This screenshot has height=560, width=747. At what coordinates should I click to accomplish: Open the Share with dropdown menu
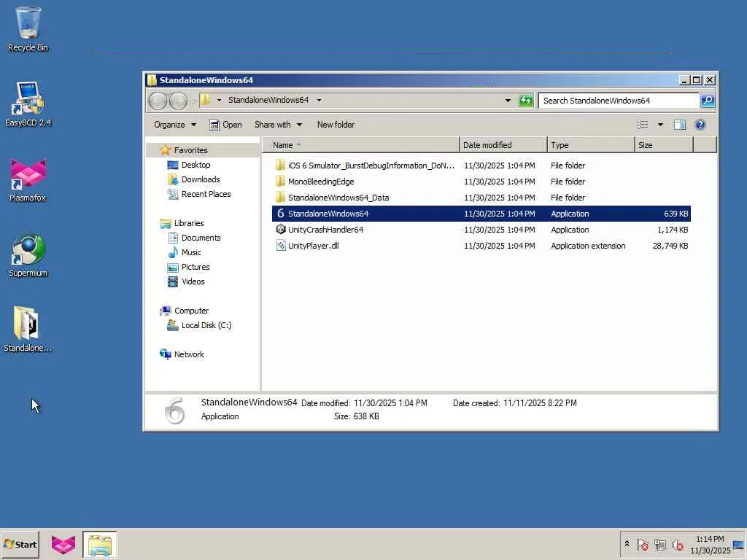(x=278, y=125)
